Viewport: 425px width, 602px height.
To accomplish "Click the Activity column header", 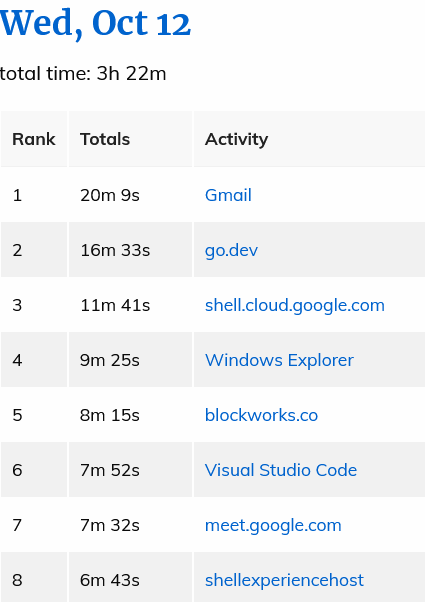I will click(x=309, y=139).
